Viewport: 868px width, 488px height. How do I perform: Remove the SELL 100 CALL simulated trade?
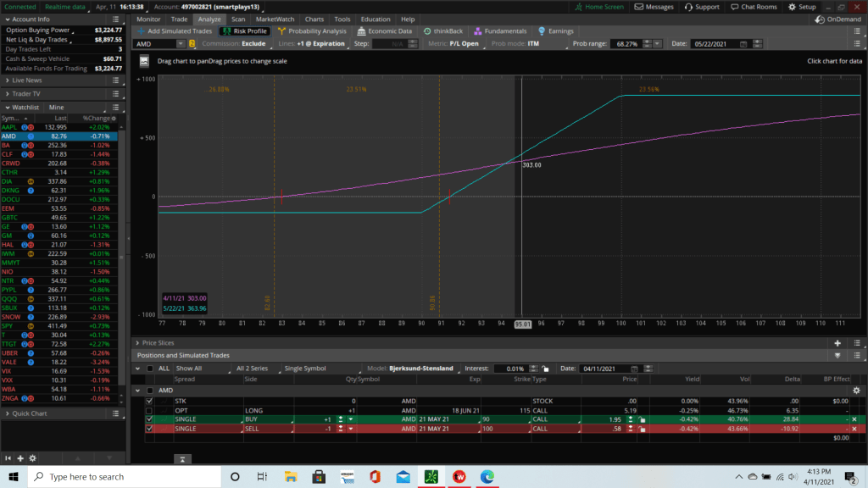click(x=854, y=430)
